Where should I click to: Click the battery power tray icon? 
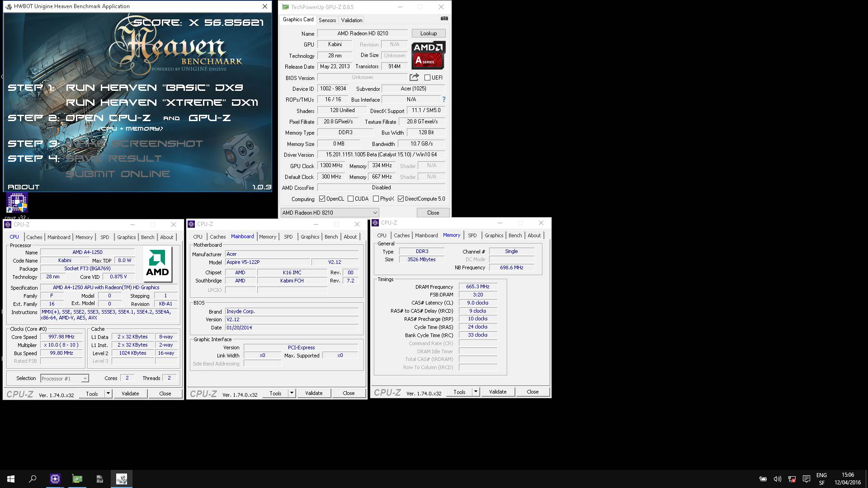[763, 479]
